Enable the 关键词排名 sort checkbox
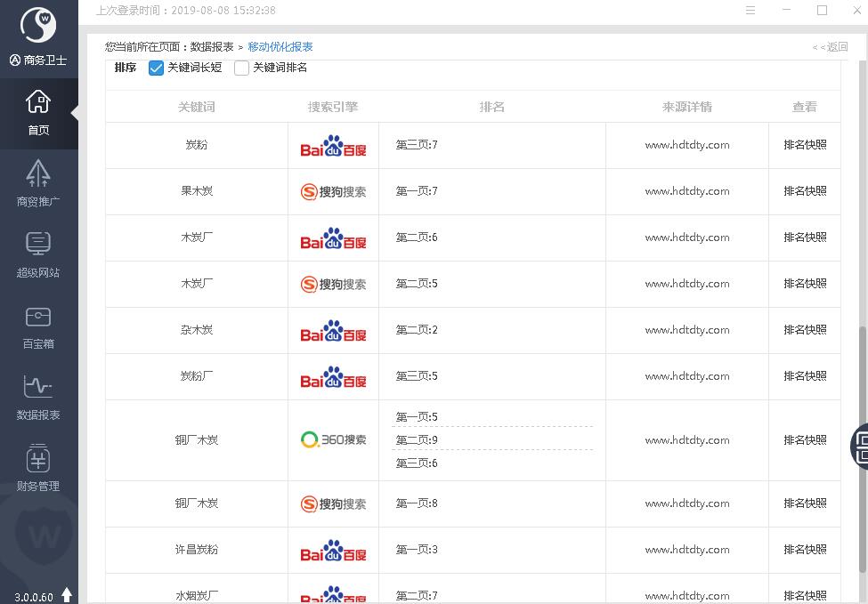Screen dimensions: 868x604 tap(241, 68)
